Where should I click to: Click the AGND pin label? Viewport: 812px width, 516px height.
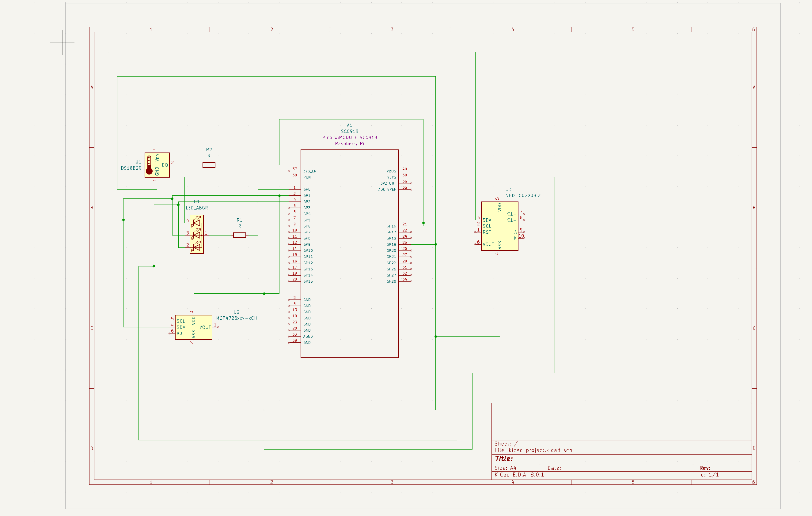pyautogui.click(x=308, y=336)
